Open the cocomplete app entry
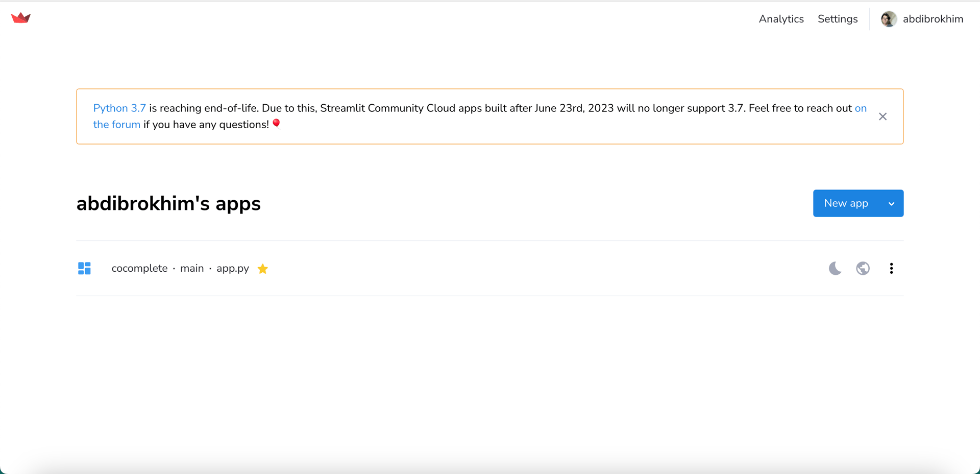The image size is (980, 474). 139,268
